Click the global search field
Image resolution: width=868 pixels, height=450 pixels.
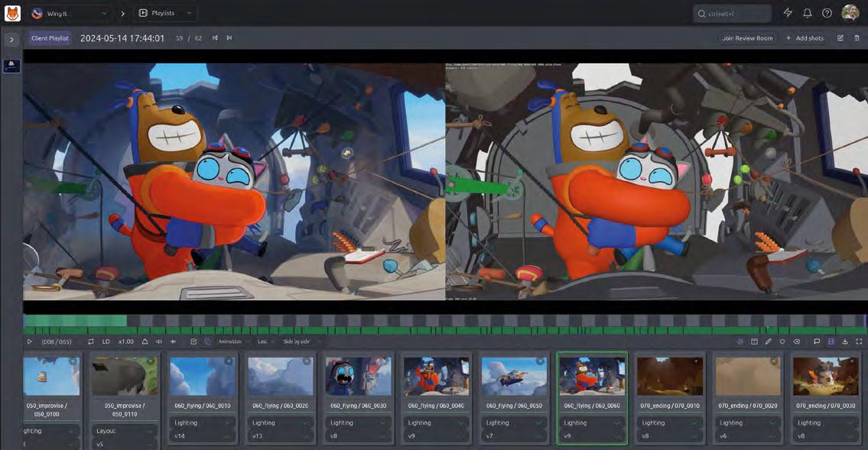732,13
